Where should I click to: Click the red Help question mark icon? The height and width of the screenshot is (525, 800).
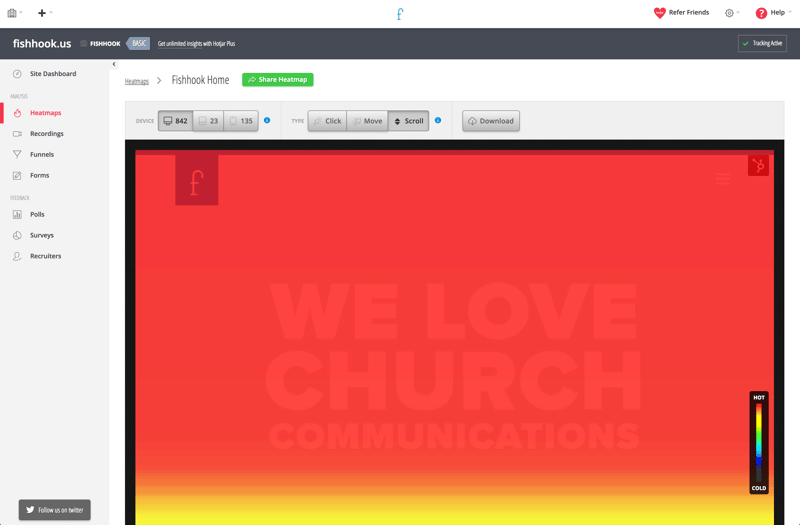tap(761, 13)
